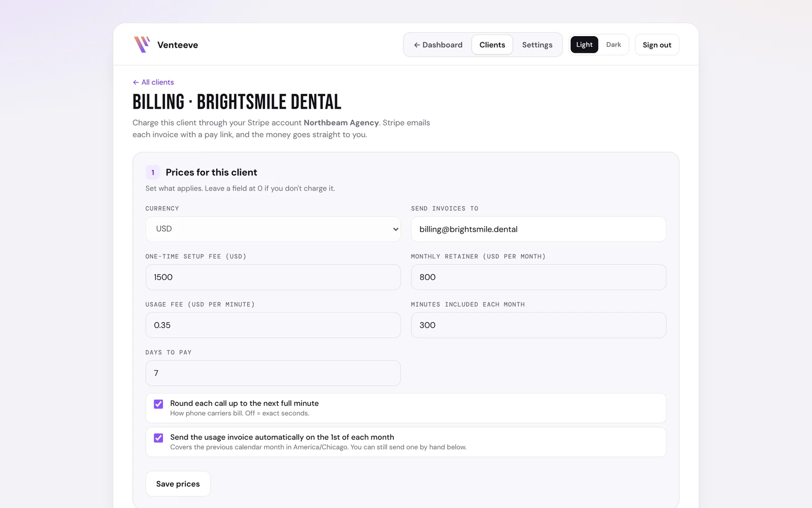This screenshot has width=812, height=508.
Task: Edit the Send invoices to email field
Action: pos(538,229)
